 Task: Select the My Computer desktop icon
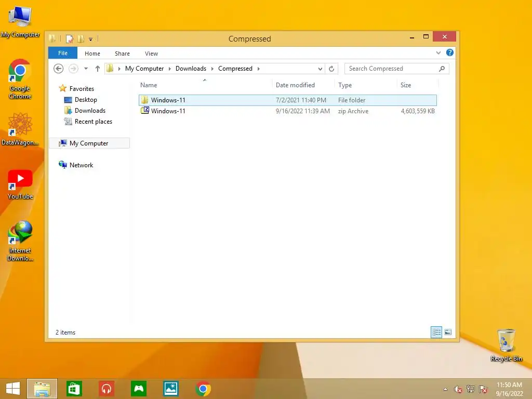[20, 22]
